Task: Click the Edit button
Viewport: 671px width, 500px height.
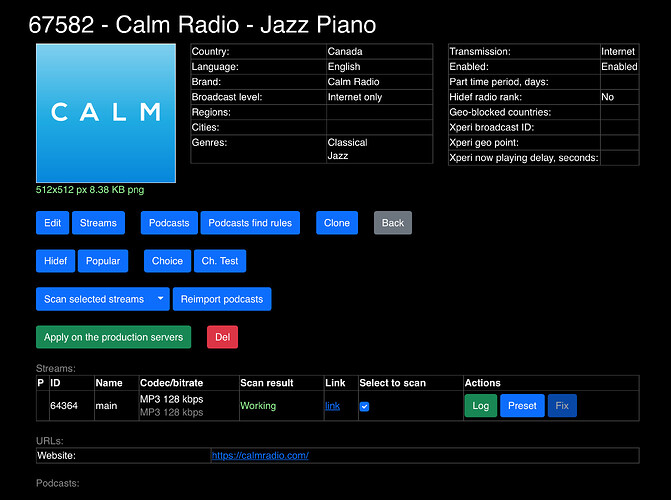Action: (52, 223)
